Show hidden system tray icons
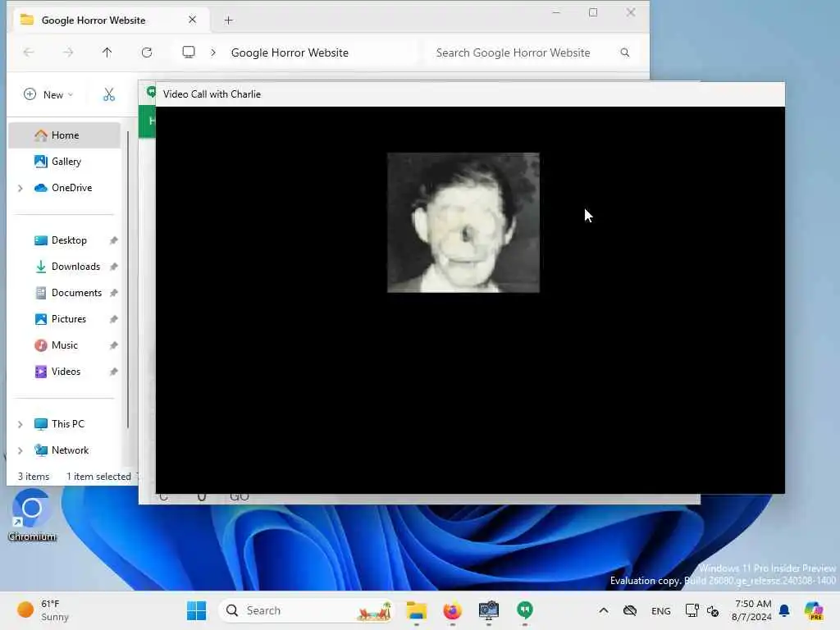This screenshot has width=840, height=630. 604,610
